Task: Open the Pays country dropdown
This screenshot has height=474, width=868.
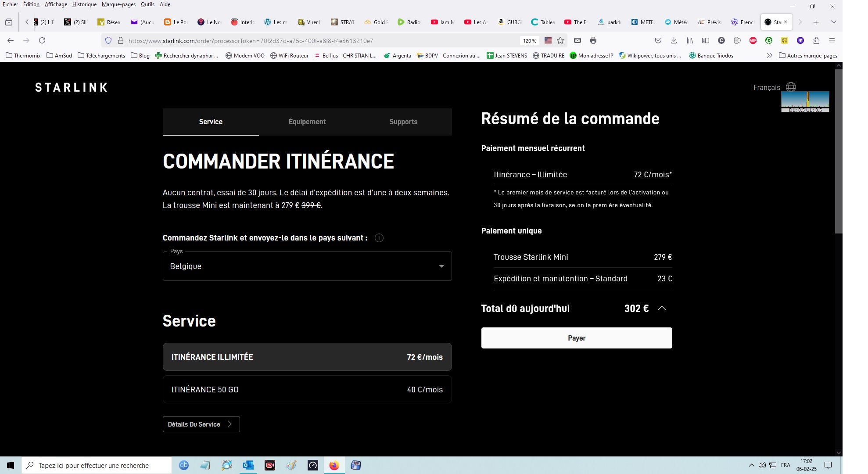Action: coord(307,266)
